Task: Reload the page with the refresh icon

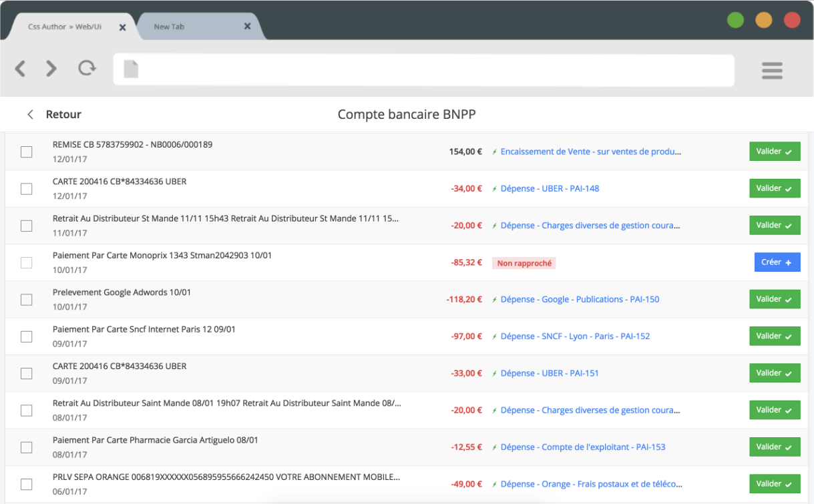Action: [87, 68]
